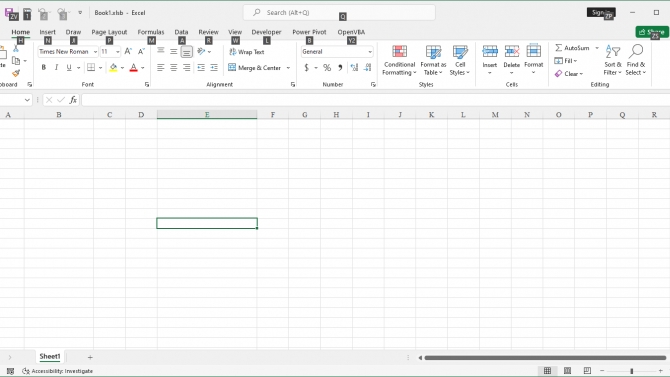
Task: Apply cell borders icon
Action: (x=91, y=68)
